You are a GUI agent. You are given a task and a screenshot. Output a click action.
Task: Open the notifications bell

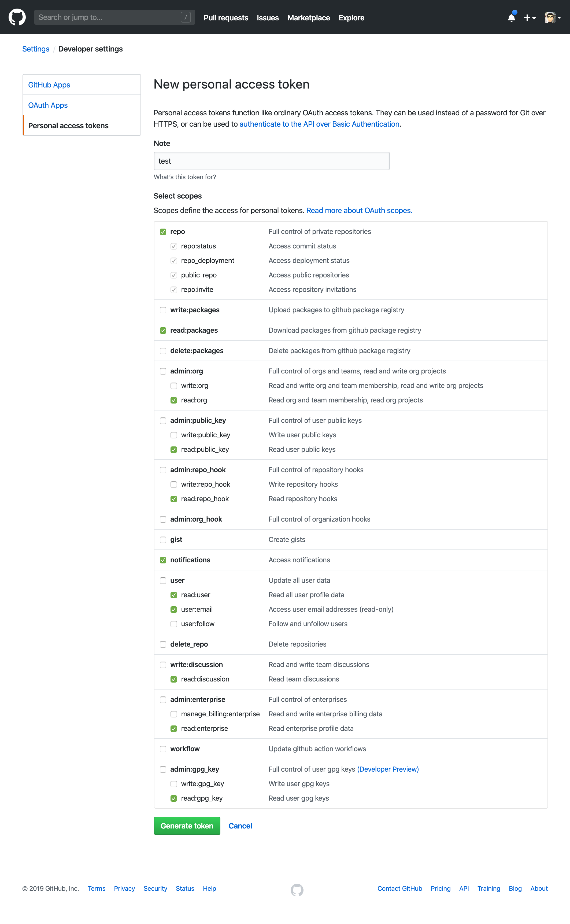coord(511,18)
